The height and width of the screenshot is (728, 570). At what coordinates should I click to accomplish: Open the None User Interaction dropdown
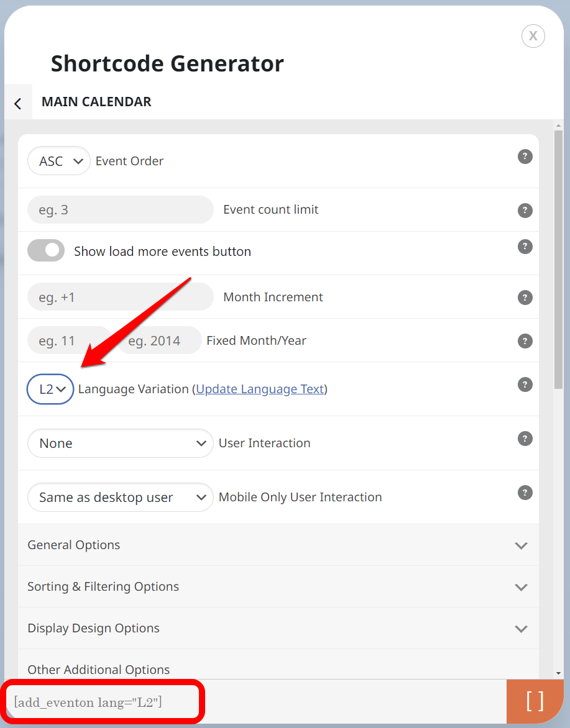[121, 443]
